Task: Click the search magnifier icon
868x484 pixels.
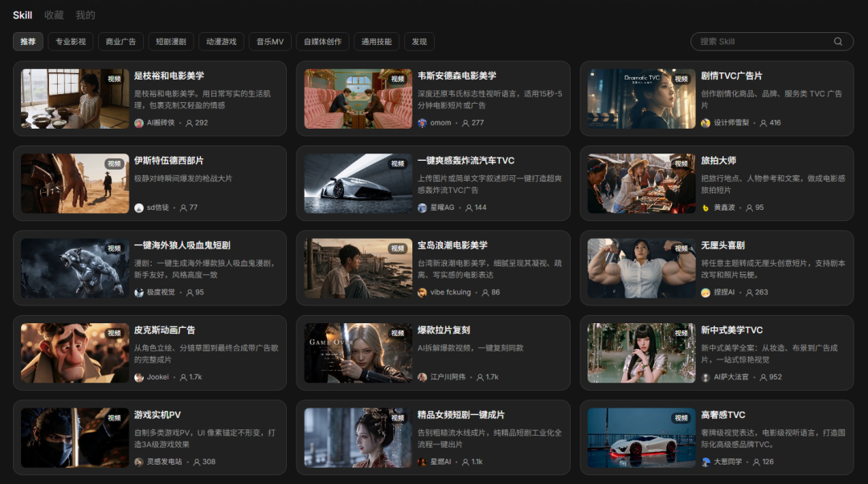Action: [837, 42]
